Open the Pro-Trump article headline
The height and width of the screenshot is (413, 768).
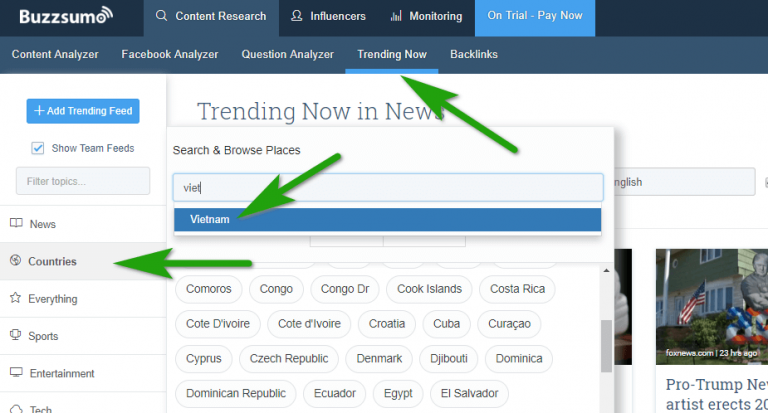717,394
